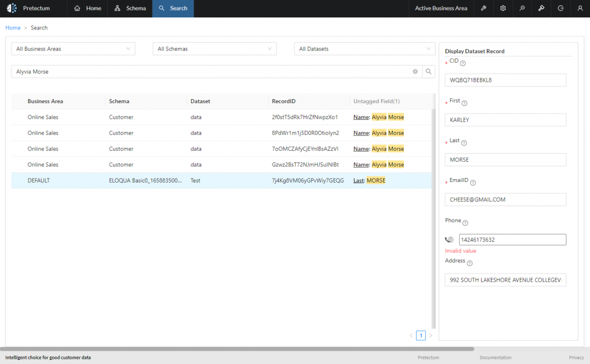Select record 7oOMCZAfyCjEYnIBsAZzVl

[221, 149]
